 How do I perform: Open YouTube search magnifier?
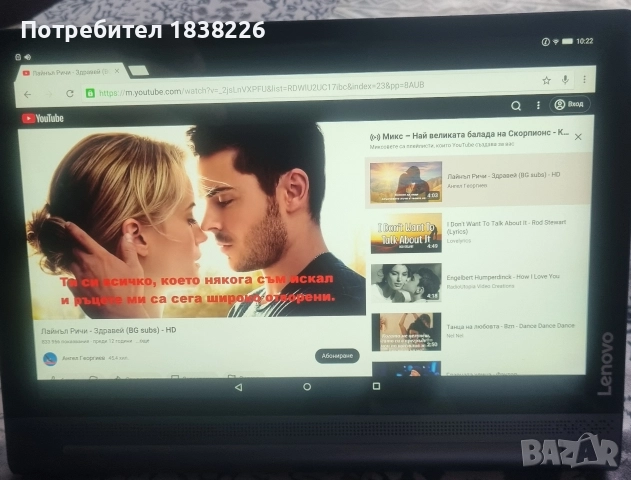[x=516, y=106]
